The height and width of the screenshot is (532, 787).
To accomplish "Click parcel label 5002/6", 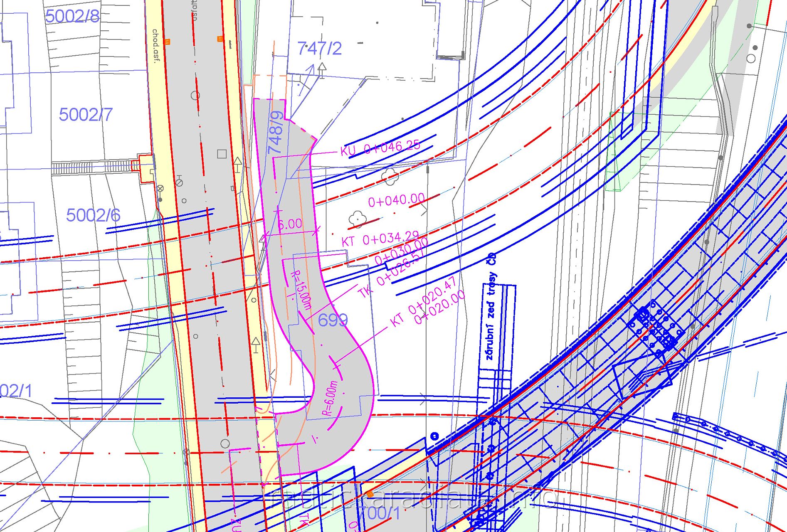I will 93,215.
